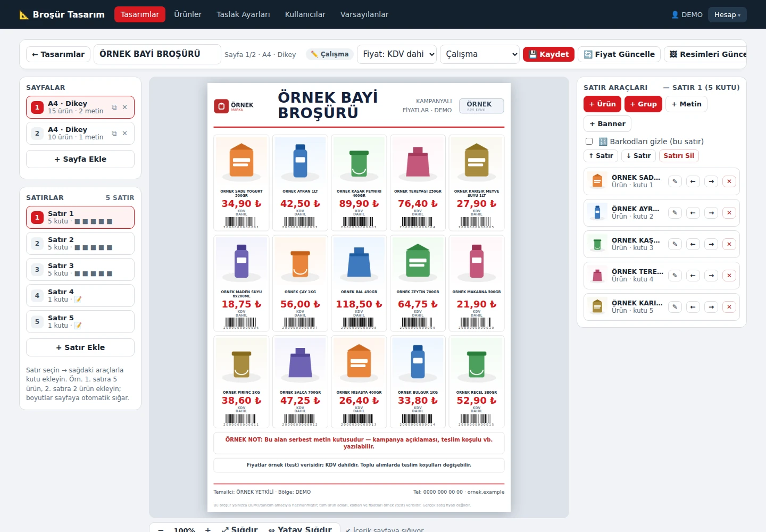Delete the ÖRNEK TERE... product box

click(x=729, y=276)
